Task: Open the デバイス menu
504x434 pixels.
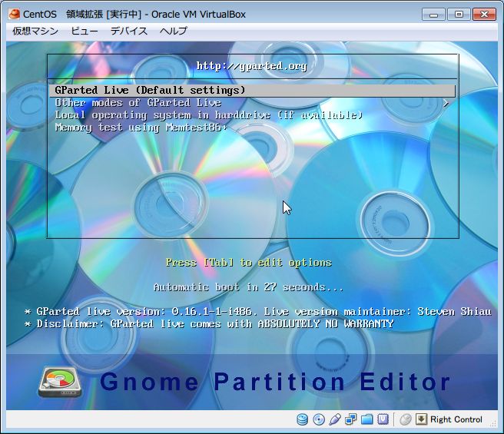Action: (129, 31)
